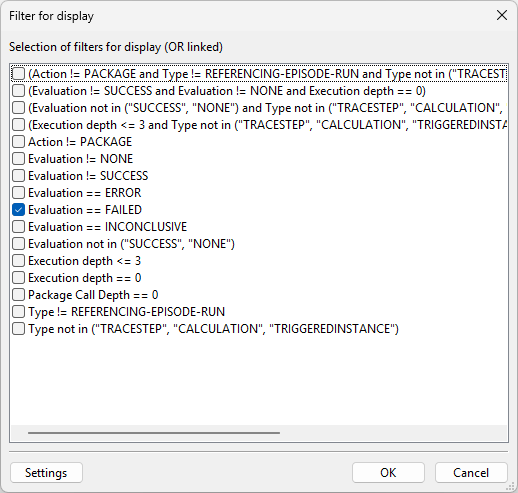The height and width of the screenshot is (493, 518).
Task: Check the standalone 'Evaluation not in ("SUCCESS", "NONE")' filter
Action: 18,244
